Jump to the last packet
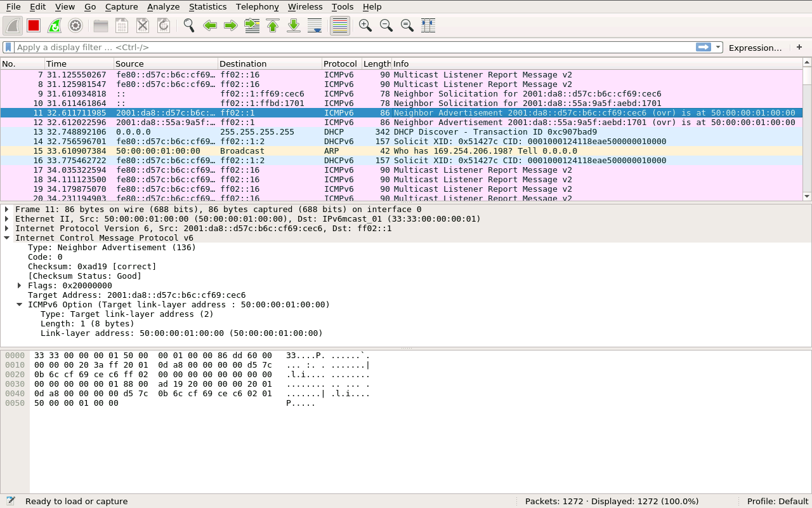The width and height of the screenshot is (812, 508). click(294, 25)
